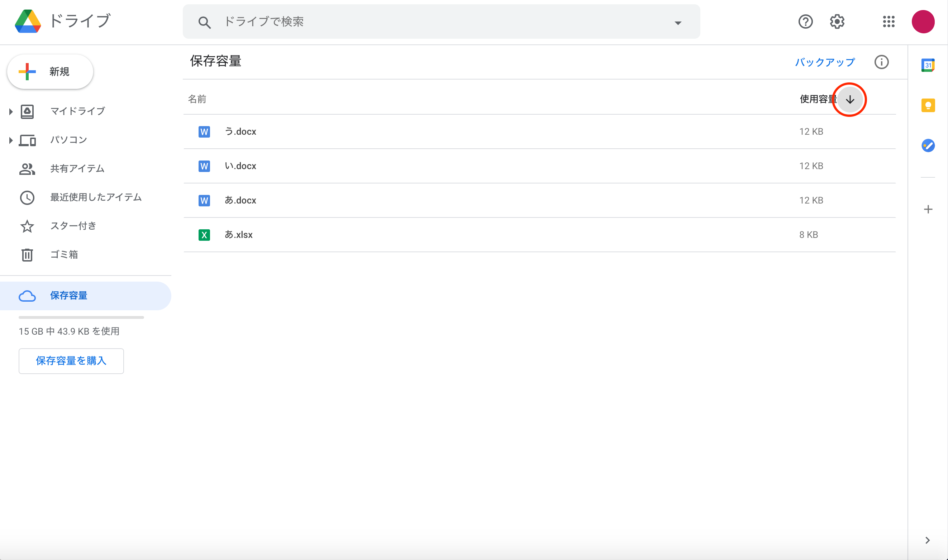Select the あ.xlsx file row

[539, 235]
